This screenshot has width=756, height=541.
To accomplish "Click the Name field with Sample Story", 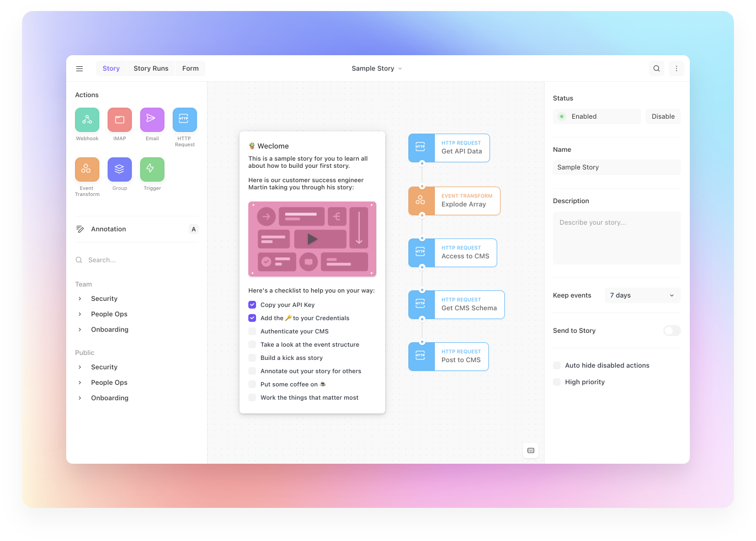I will 617,167.
